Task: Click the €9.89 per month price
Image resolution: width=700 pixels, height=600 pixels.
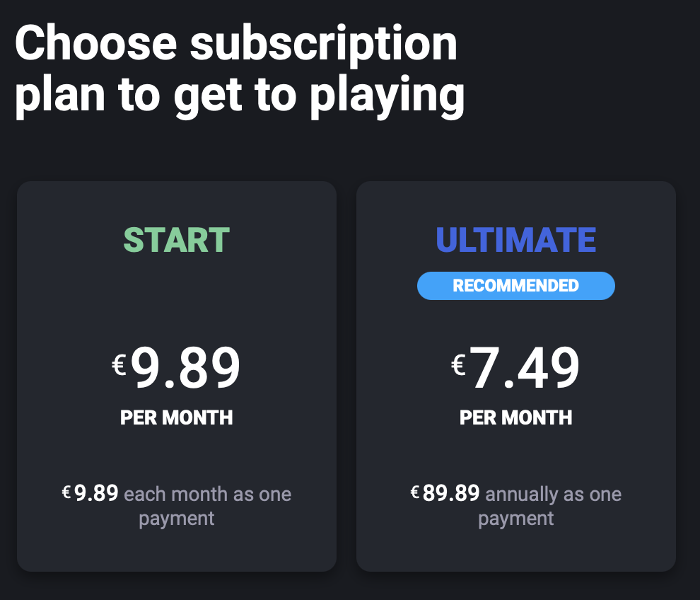Action: click(176, 367)
